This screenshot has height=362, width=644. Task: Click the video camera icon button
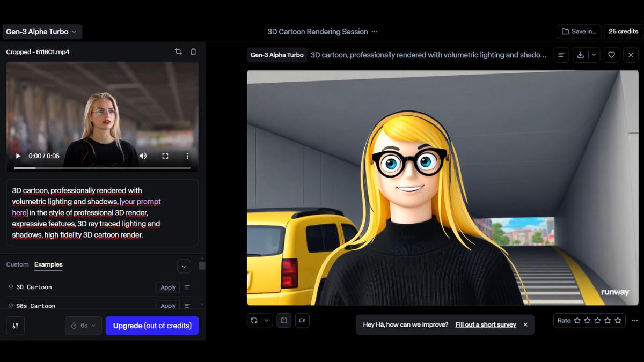(x=302, y=321)
